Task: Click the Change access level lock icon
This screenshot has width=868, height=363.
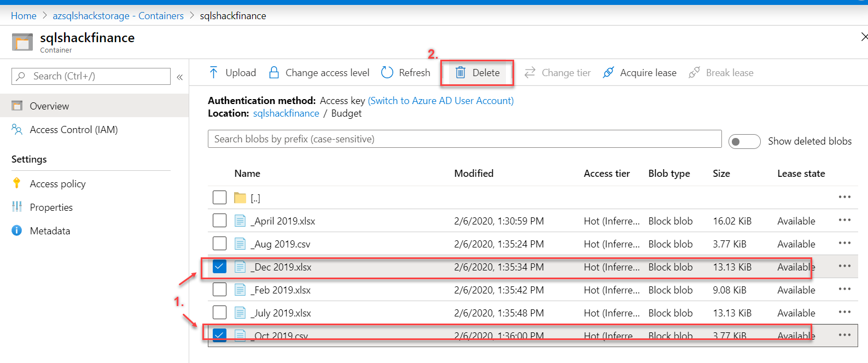Action: pyautogui.click(x=274, y=72)
